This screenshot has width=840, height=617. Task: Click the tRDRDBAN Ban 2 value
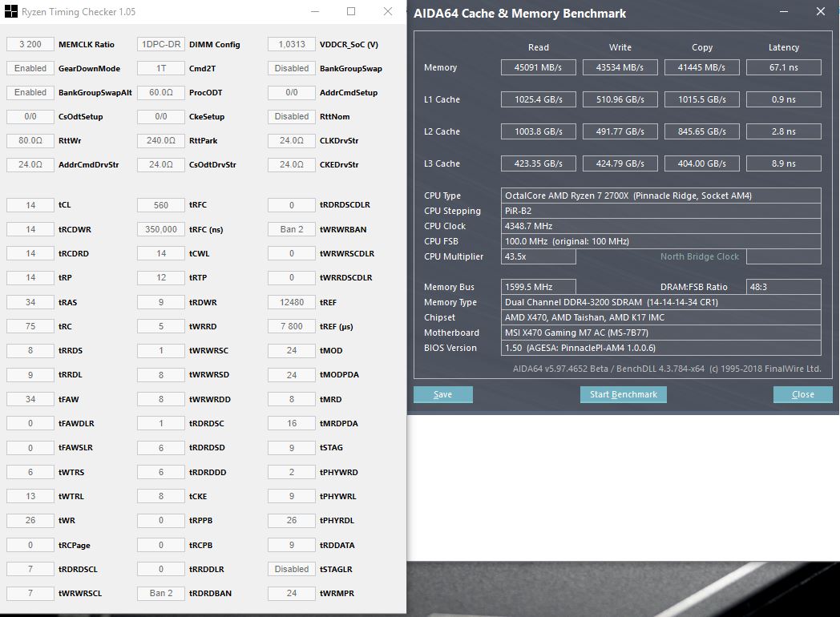point(161,594)
